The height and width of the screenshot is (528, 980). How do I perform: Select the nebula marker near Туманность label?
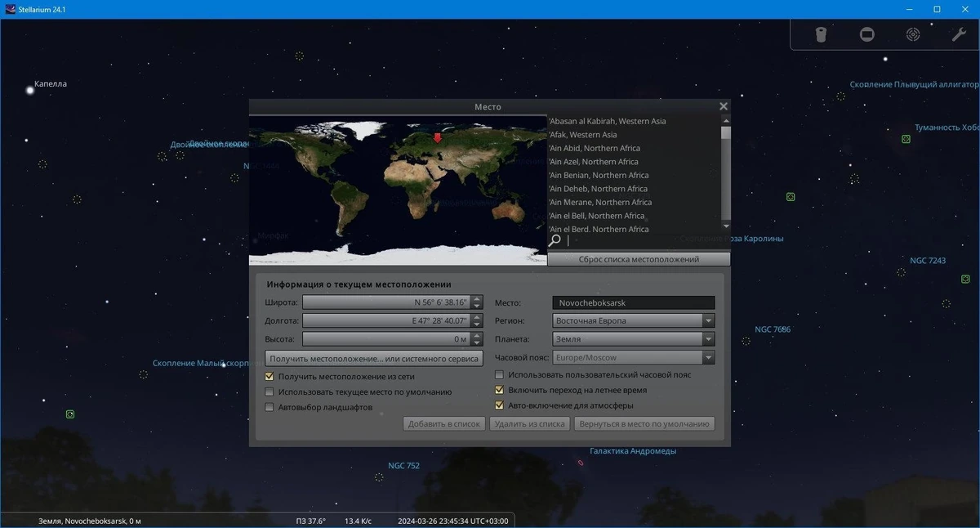tap(906, 140)
